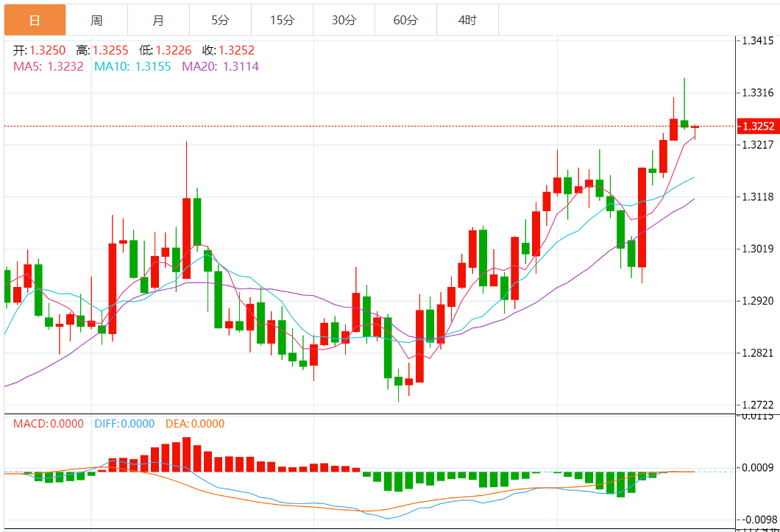
Task: Click the tallest red MACD histogram bar
Action: 187,454
